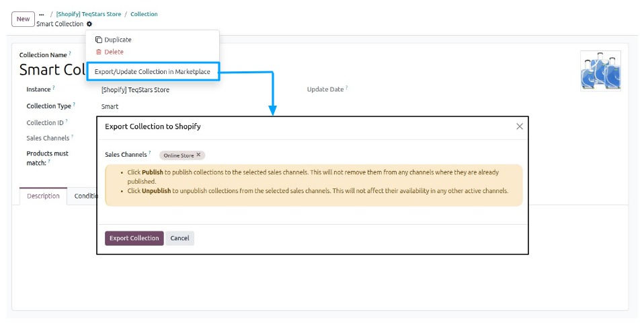Switch to the Description tab

[x=43, y=196]
